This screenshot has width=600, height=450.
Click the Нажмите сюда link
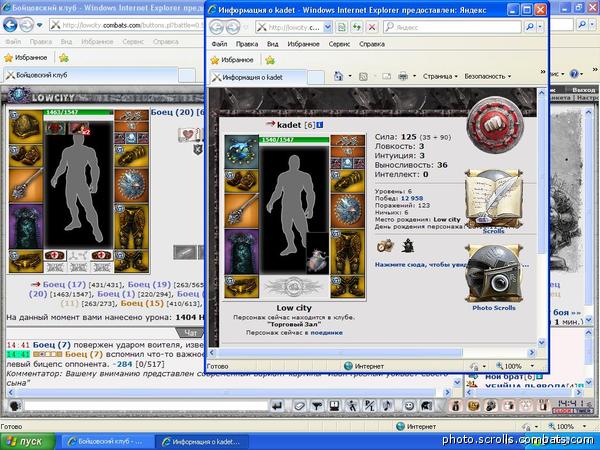(421, 264)
